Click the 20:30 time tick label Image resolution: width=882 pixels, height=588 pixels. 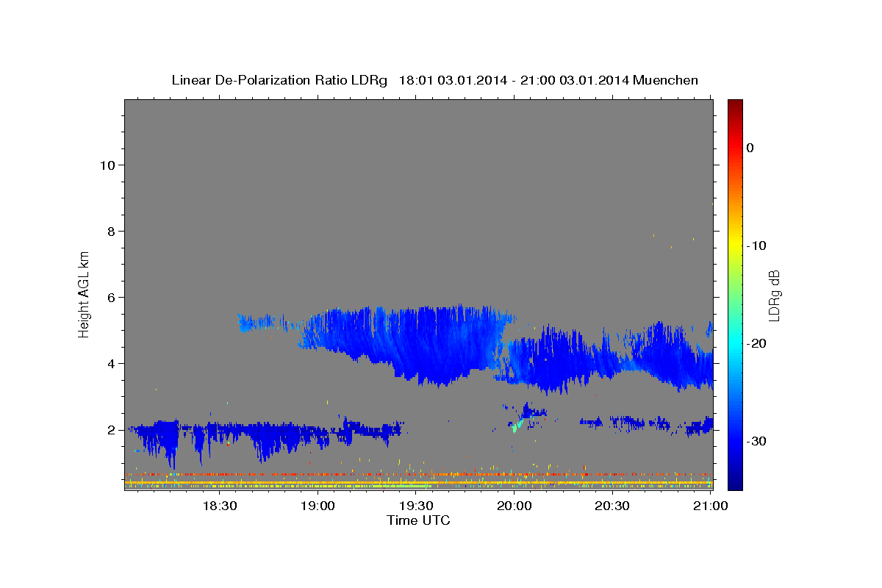click(x=612, y=506)
